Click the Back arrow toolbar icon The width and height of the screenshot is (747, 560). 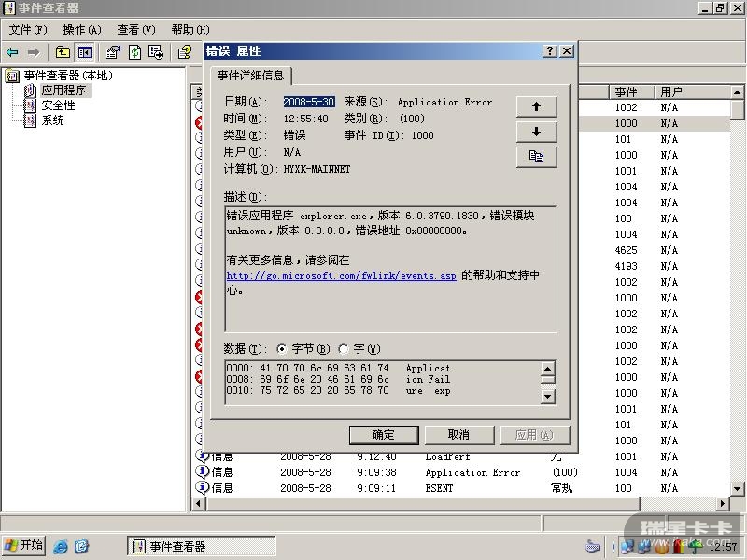coord(12,52)
